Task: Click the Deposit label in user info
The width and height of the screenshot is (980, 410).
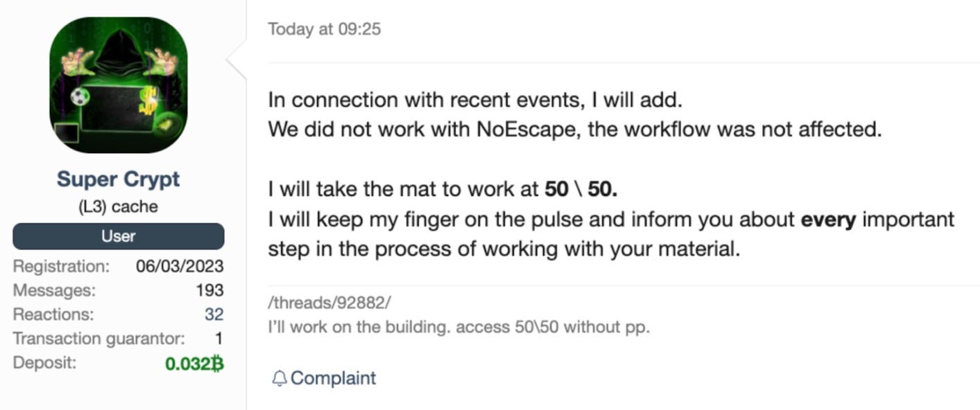Action: point(45,363)
